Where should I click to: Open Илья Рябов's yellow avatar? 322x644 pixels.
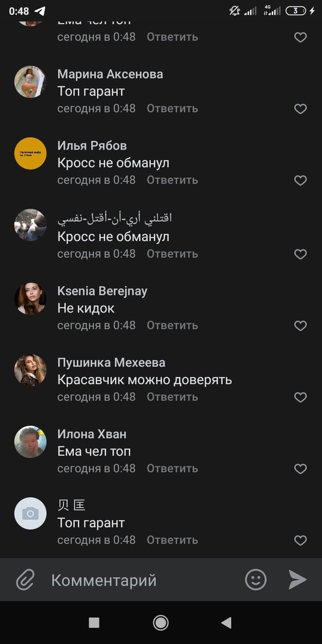(30, 153)
